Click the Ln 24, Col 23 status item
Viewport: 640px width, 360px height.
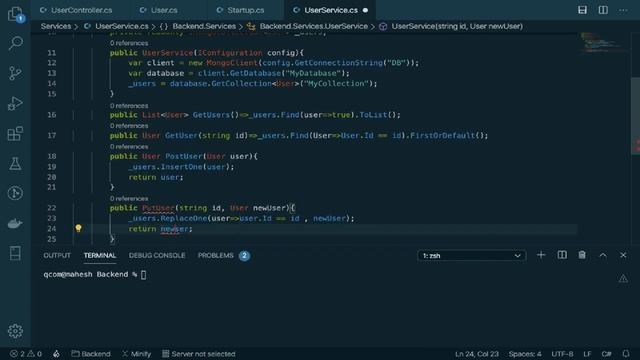point(477,353)
